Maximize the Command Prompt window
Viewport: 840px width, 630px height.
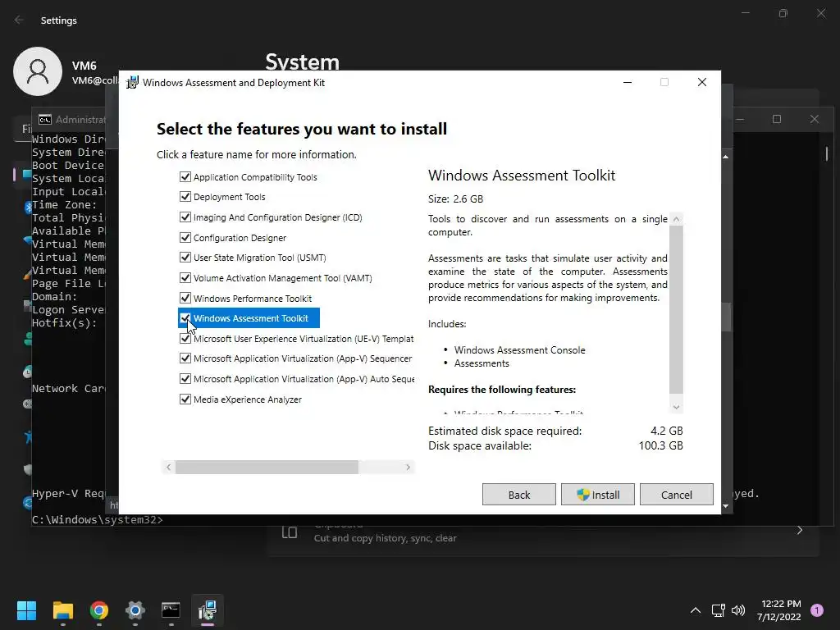(777, 119)
